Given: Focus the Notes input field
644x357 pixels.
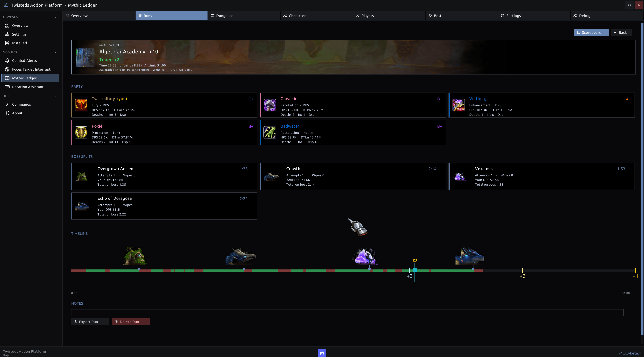Looking at the screenshot, I should 347,313.
